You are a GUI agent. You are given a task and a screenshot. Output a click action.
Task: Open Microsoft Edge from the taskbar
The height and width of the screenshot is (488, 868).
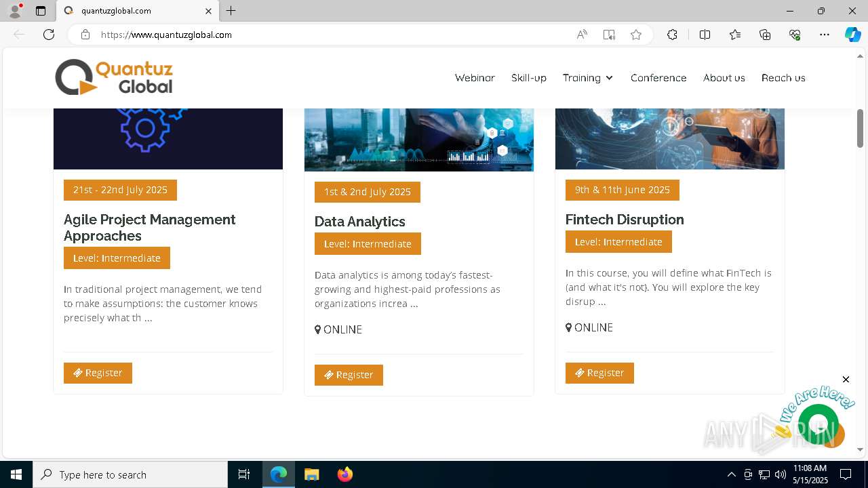click(279, 474)
